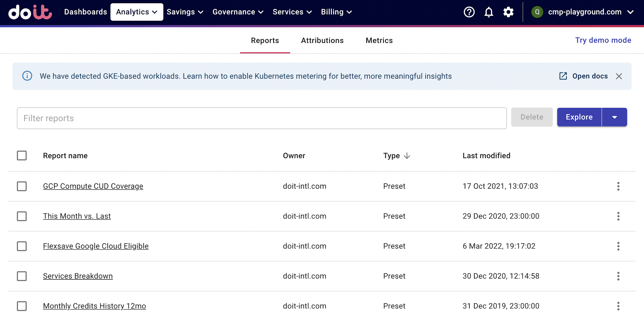Viewport: 644px width, 317px height.
Task: Click the notifications bell icon
Action: [489, 12]
